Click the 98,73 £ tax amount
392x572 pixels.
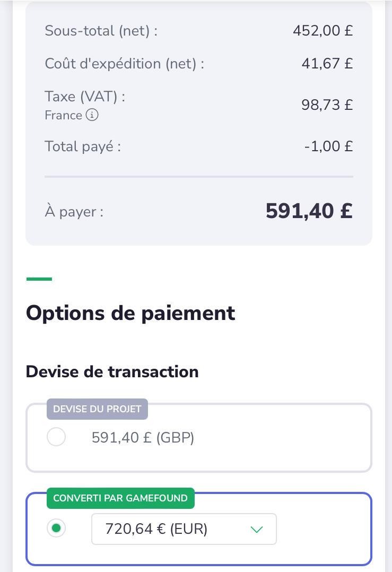pyautogui.click(x=327, y=105)
